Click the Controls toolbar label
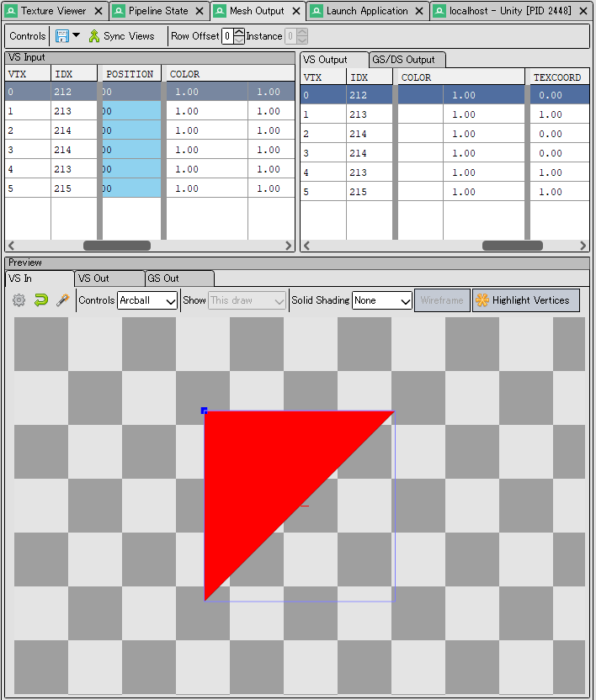This screenshot has height=700, width=596. [27, 36]
